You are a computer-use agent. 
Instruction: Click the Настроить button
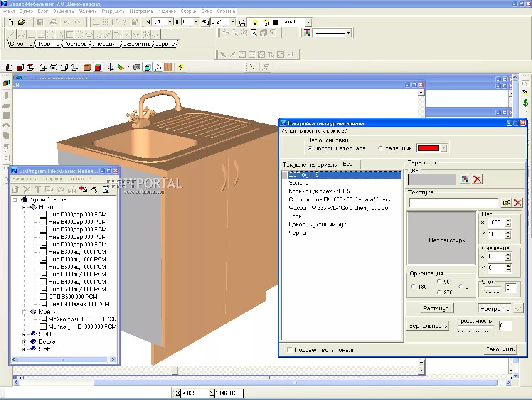[495, 308]
